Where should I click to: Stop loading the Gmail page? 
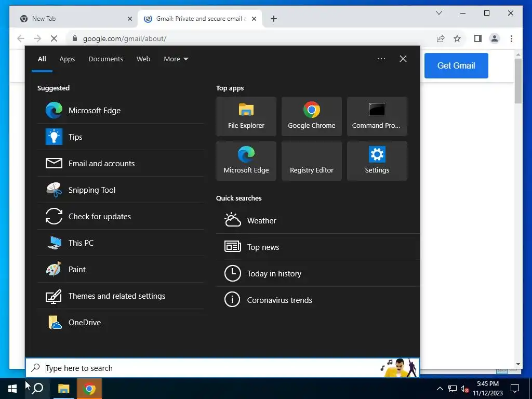point(54,38)
